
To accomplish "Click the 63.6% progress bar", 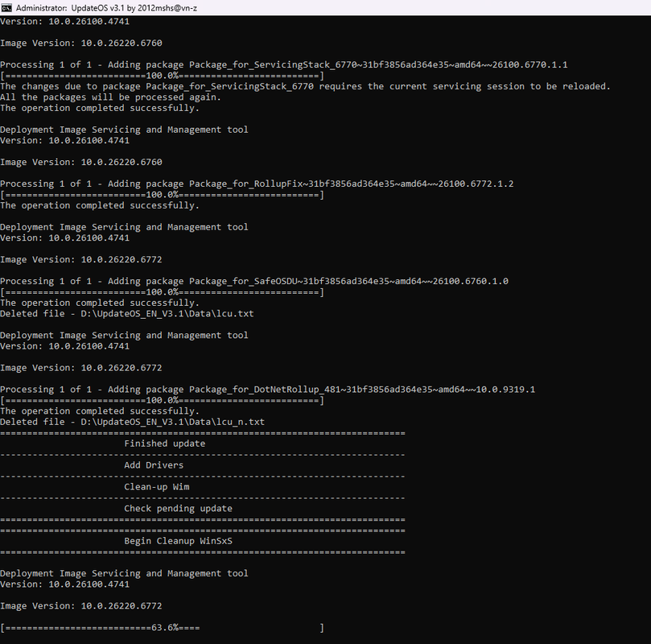I will click(162, 627).
